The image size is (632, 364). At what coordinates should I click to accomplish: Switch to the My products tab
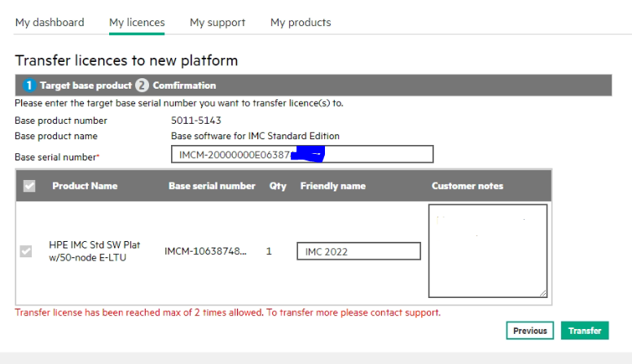click(301, 23)
